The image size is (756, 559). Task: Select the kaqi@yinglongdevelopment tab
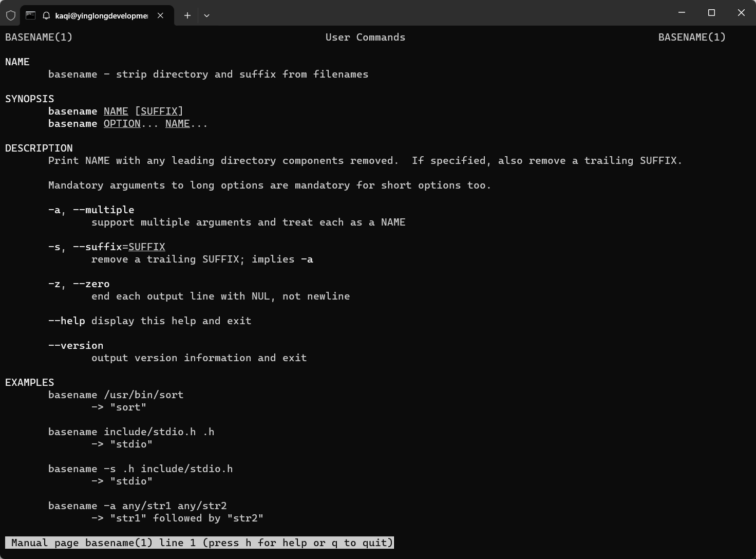tap(97, 16)
